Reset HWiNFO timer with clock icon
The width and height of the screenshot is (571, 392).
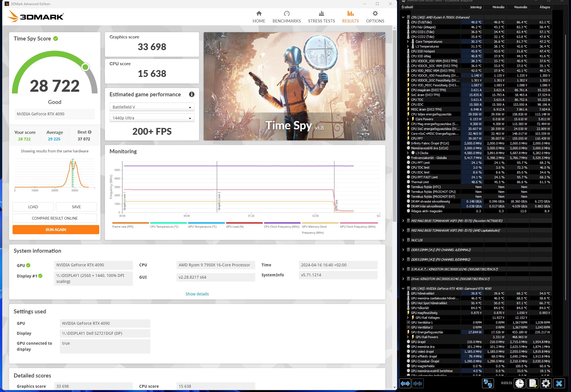520,383
